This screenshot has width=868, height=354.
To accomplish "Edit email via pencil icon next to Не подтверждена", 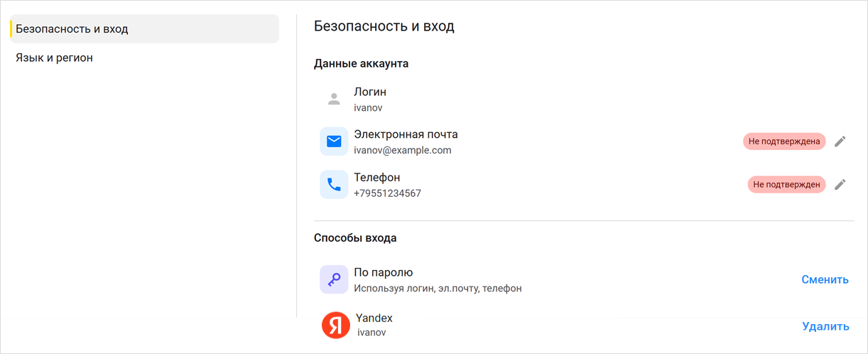I will click(840, 141).
